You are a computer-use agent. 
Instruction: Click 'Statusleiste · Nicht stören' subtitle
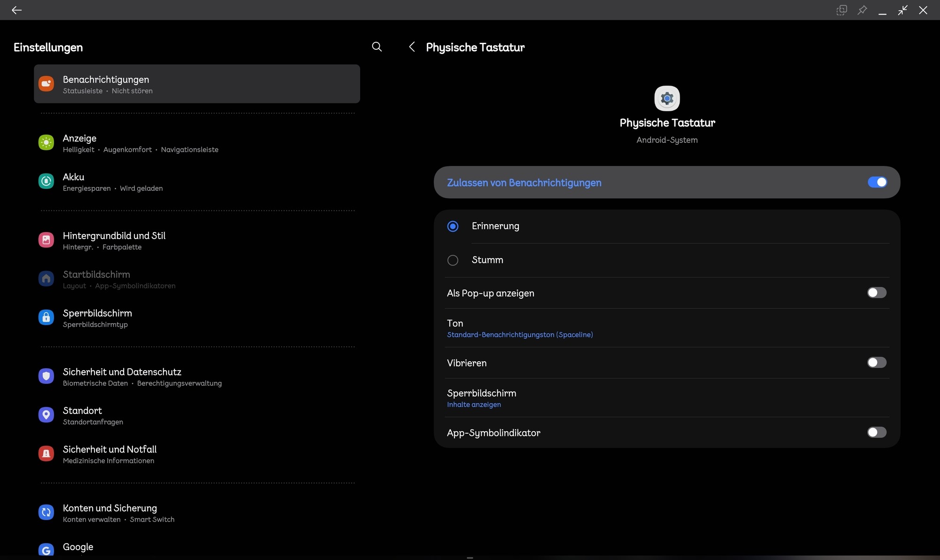pos(108,91)
